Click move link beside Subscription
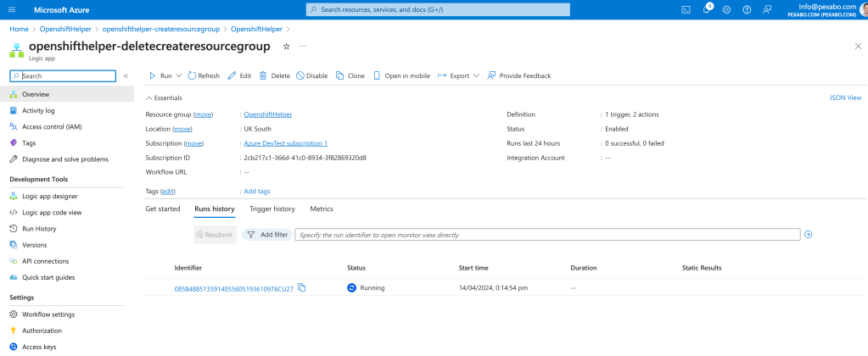 click(193, 143)
